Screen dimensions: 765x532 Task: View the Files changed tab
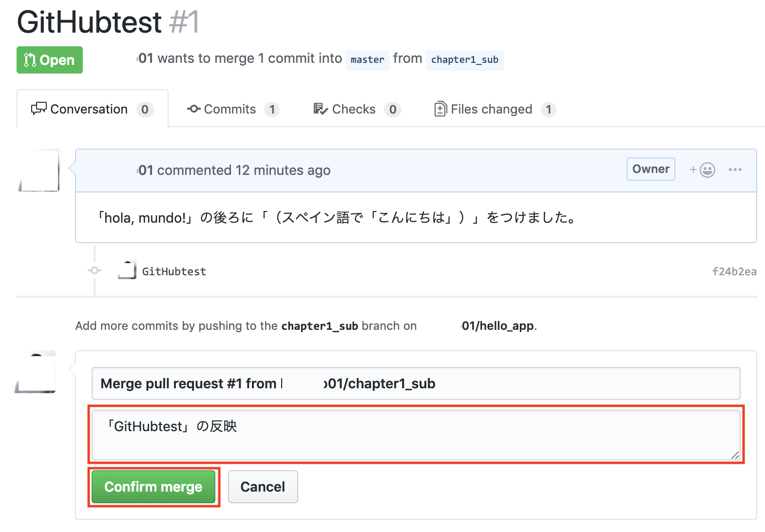pyautogui.click(x=495, y=109)
